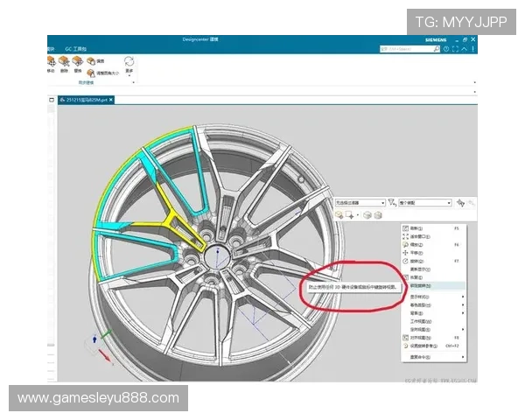This screenshot has height=420, width=525.
Task: Click the Move Face (移动) tool icon
Action: point(51,62)
